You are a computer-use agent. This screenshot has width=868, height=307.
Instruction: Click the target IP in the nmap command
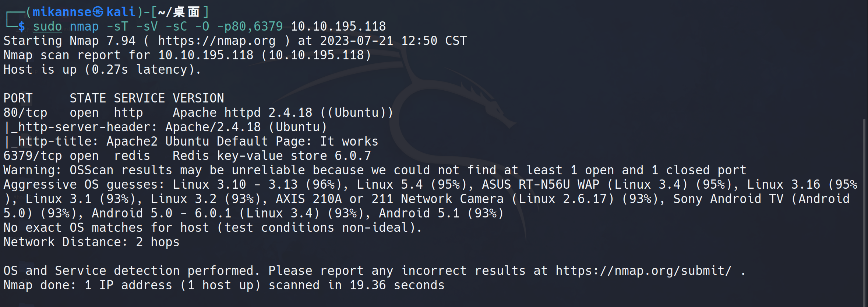338,27
